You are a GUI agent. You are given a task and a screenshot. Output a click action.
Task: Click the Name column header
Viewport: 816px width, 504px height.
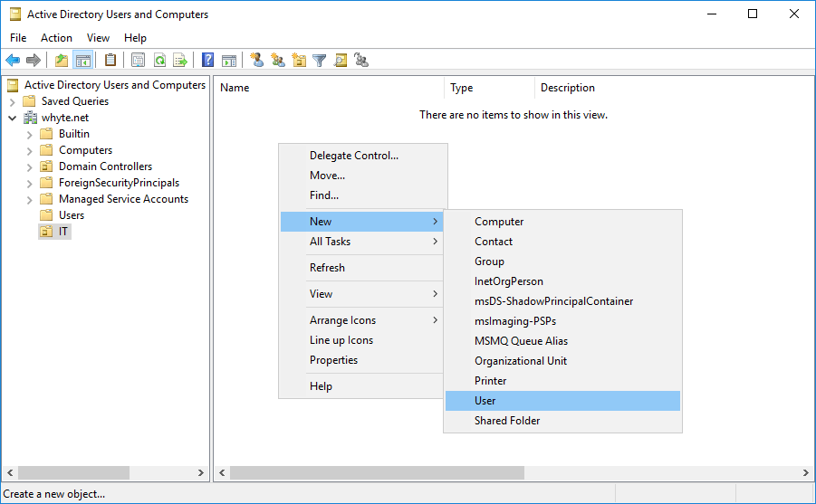click(x=330, y=88)
